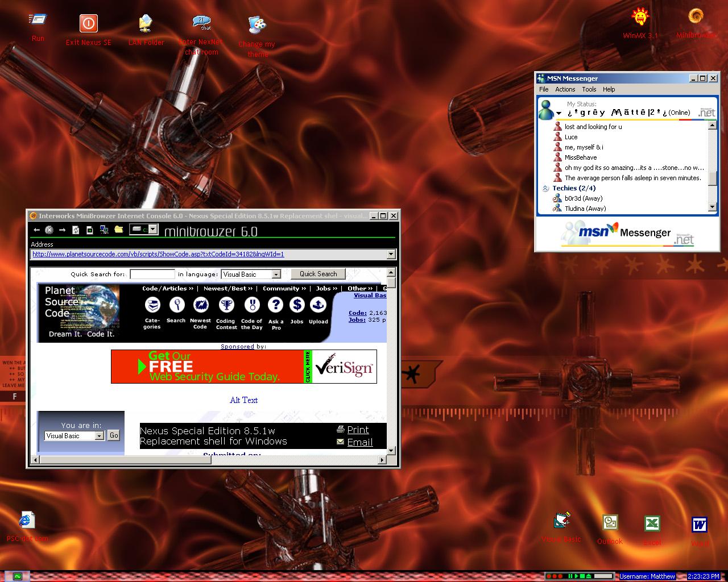Open the Excel shortcut icon

652,524
